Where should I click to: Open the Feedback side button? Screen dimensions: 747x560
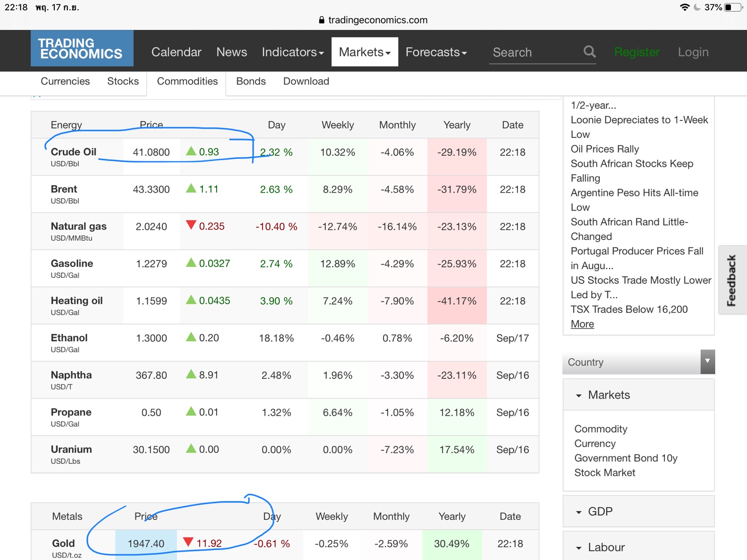[x=732, y=280]
